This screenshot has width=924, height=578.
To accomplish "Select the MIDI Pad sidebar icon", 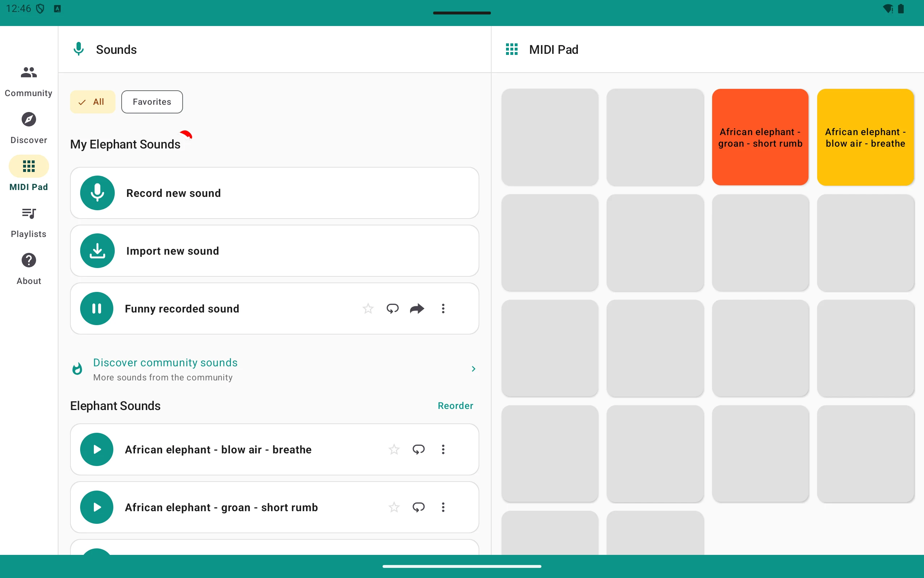I will pyautogui.click(x=29, y=166).
